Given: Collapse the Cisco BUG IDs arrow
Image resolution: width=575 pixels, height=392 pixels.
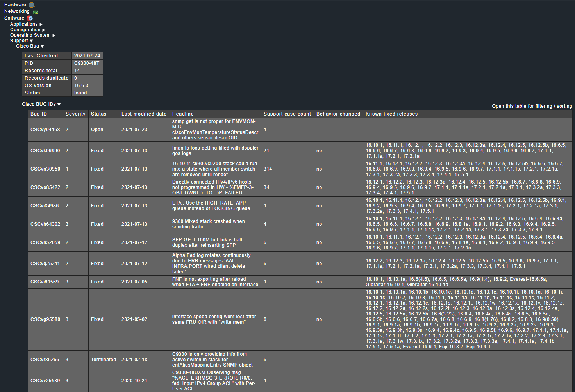Looking at the screenshot, I should coord(59,105).
